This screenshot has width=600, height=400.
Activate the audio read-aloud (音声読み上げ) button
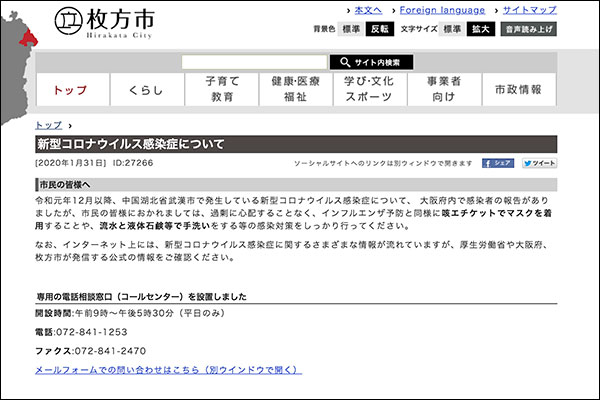click(x=543, y=29)
